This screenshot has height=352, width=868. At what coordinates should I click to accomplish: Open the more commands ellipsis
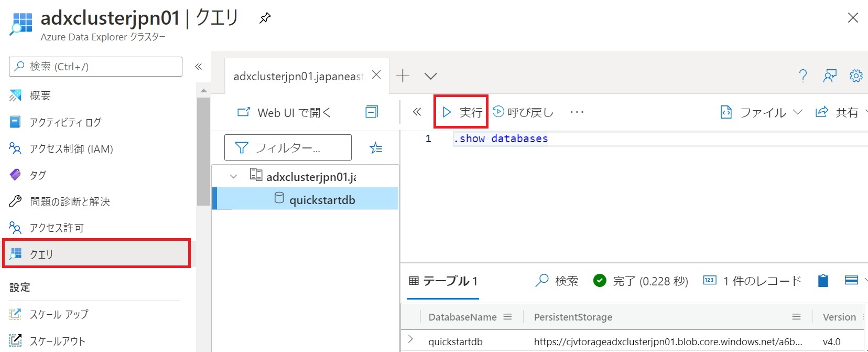click(x=577, y=112)
